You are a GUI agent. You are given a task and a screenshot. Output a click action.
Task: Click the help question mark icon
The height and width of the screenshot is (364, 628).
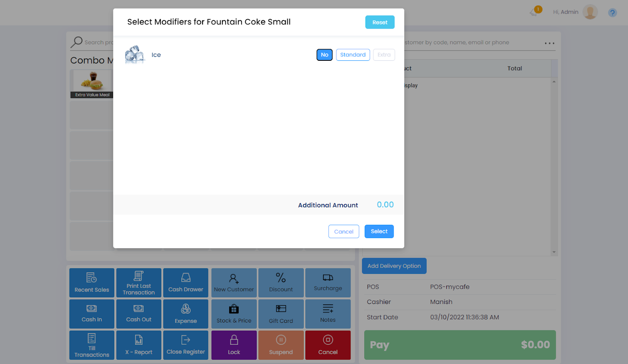click(612, 13)
